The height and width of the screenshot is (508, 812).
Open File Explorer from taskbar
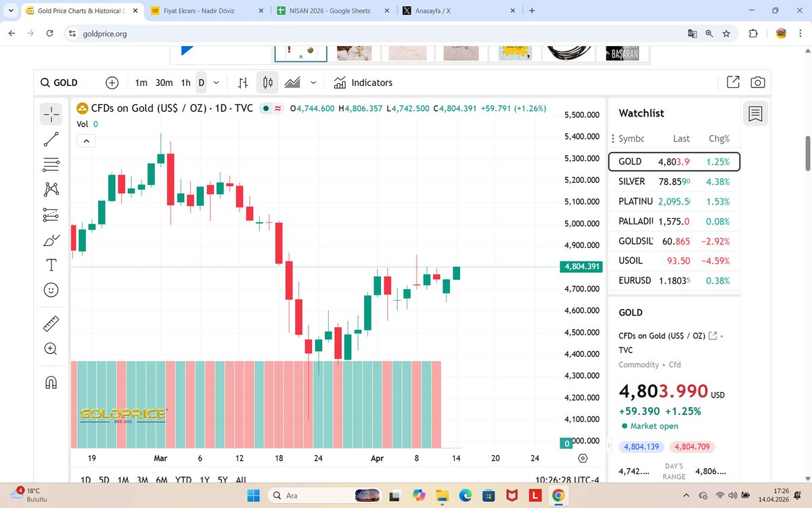441,495
